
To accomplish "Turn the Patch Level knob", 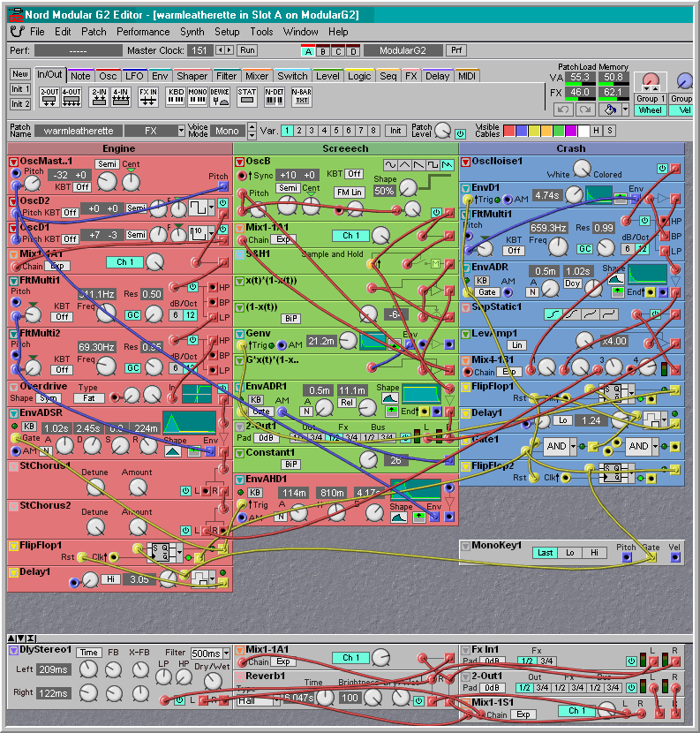I will pos(442,131).
